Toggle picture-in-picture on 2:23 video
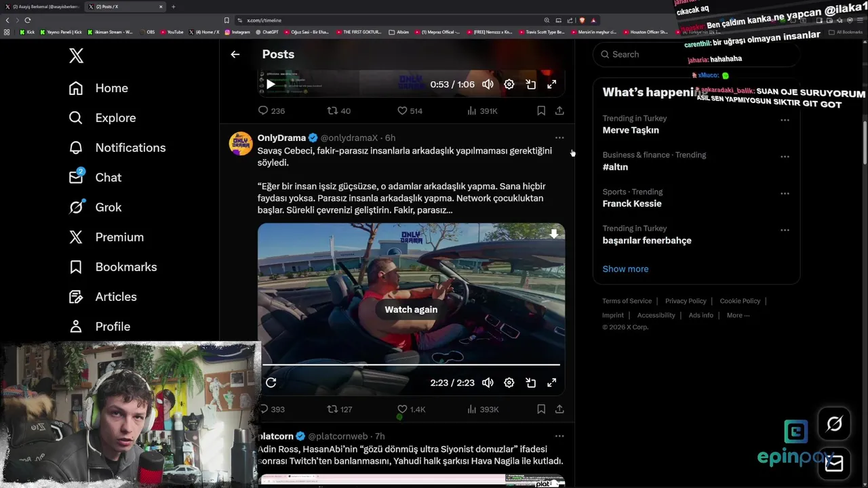868x488 pixels. (x=531, y=383)
